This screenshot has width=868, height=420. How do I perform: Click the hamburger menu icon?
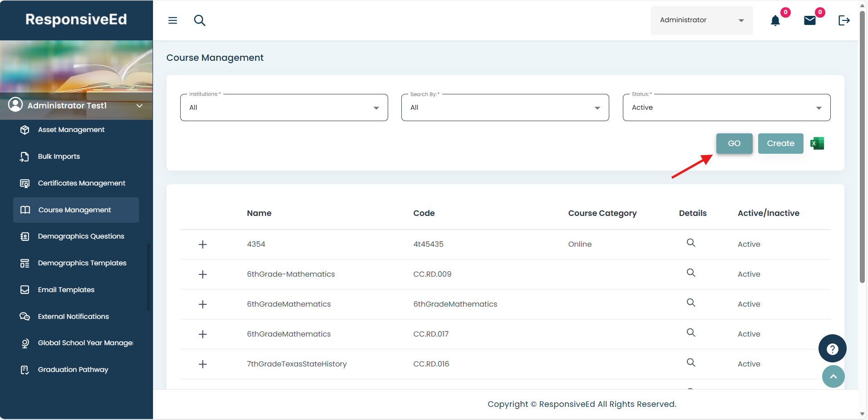pyautogui.click(x=173, y=20)
